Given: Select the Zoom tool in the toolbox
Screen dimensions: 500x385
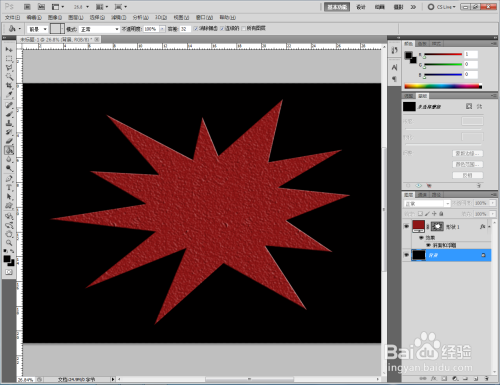Looking at the screenshot, I should pyautogui.click(x=9, y=242).
